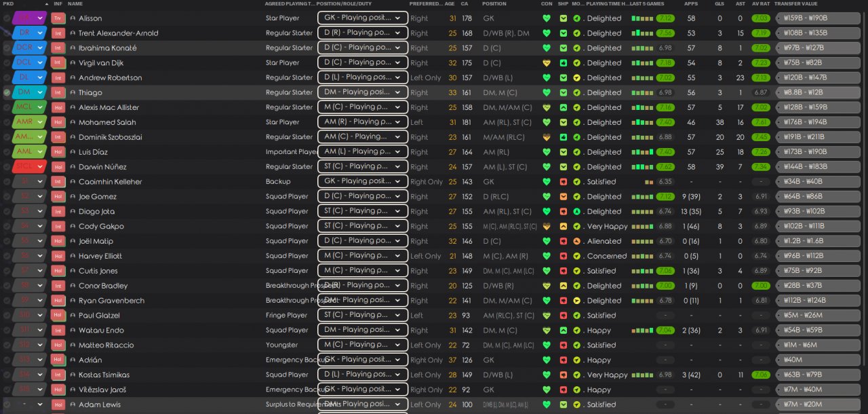Click Thiago's ₩8.8B - ₩12B transfer value
Screen dimensions: 868x414
click(817, 92)
